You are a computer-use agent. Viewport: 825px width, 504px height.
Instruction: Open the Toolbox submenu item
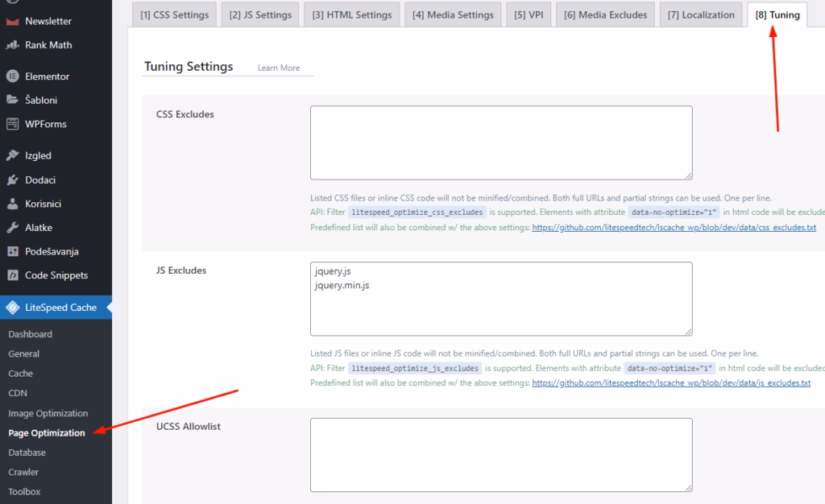24,492
